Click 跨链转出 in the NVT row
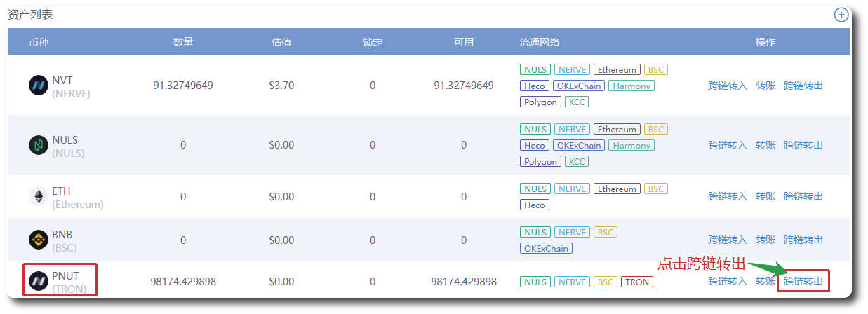Image resolution: width=868 pixels, height=314 pixels. coord(803,86)
